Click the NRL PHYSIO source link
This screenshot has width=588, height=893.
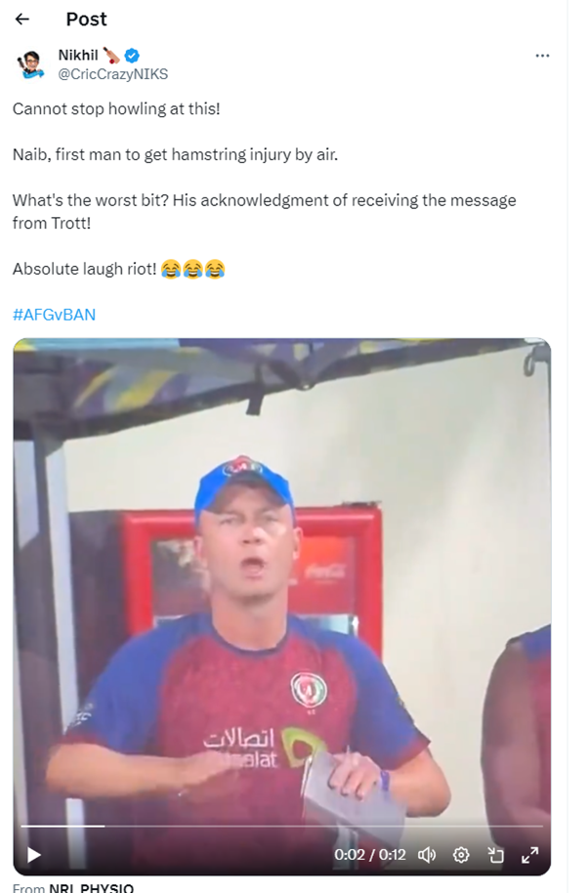[91, 888]
